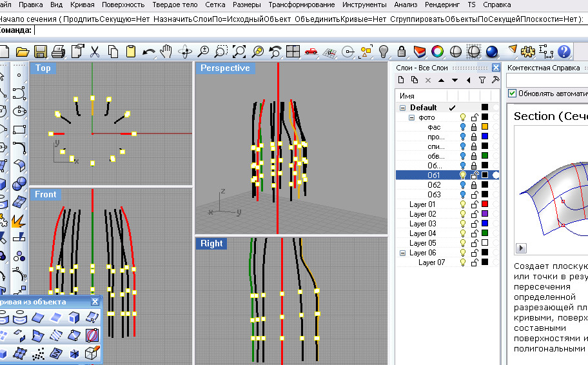Collapse the фото layer group
Screen dimensions: 588x365
click(x=412, y=117)
